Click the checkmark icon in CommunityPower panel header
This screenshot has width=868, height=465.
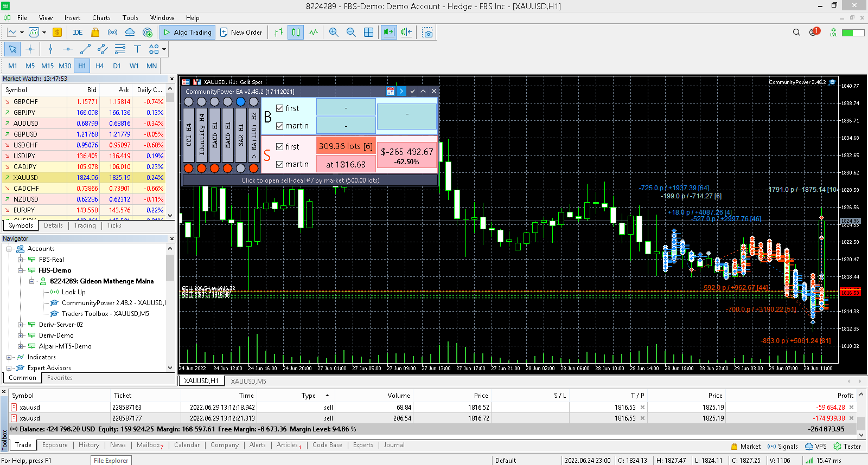pos(412,91)
